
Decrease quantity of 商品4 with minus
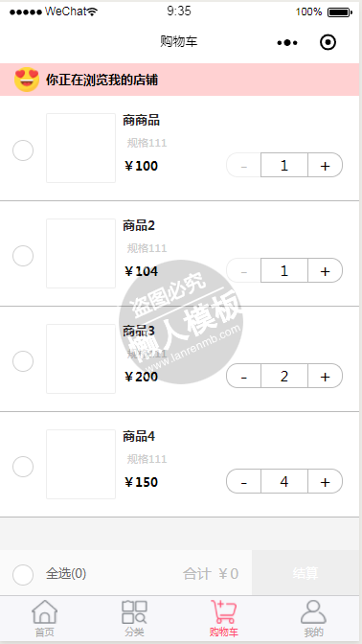coord(244,481)
